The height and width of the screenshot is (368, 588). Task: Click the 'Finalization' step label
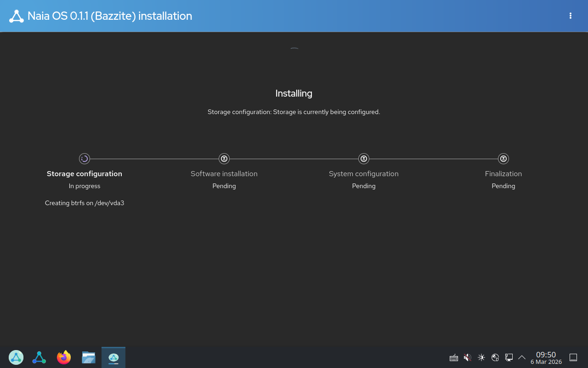(x=503, y=173)
